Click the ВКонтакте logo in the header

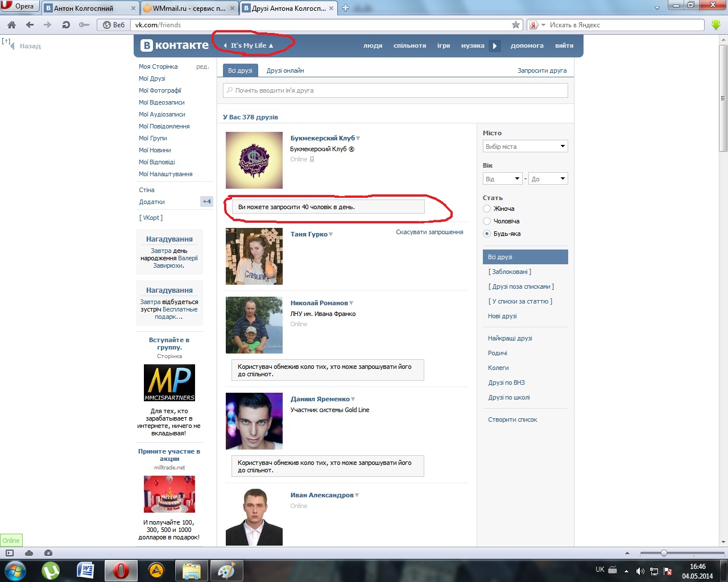[175, 45]
